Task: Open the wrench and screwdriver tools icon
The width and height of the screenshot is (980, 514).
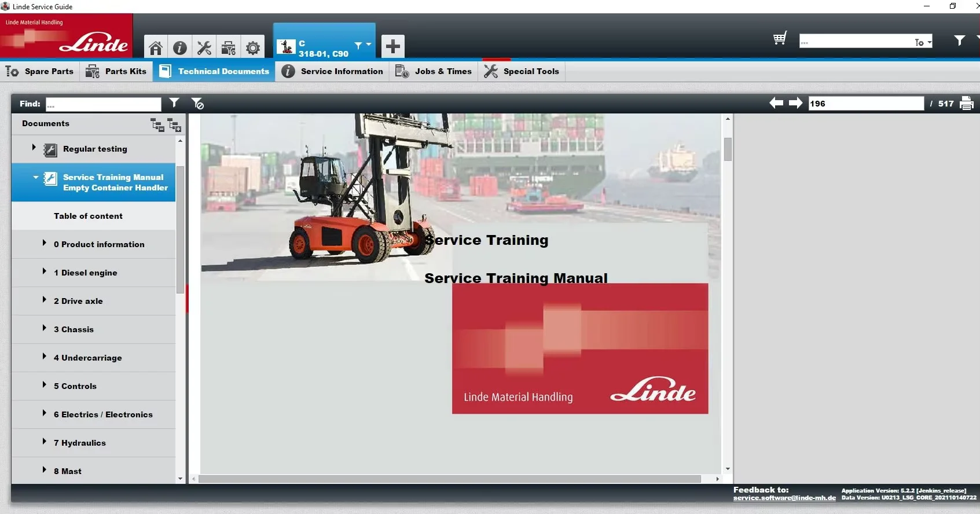Action: click(204, 47)
